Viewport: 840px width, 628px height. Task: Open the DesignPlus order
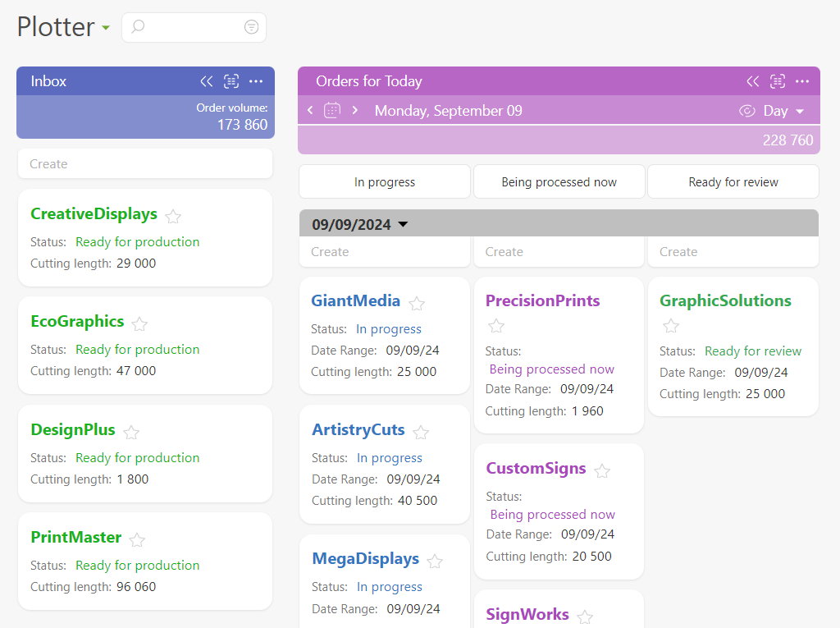pyautogui.click(x=73, y=429)
